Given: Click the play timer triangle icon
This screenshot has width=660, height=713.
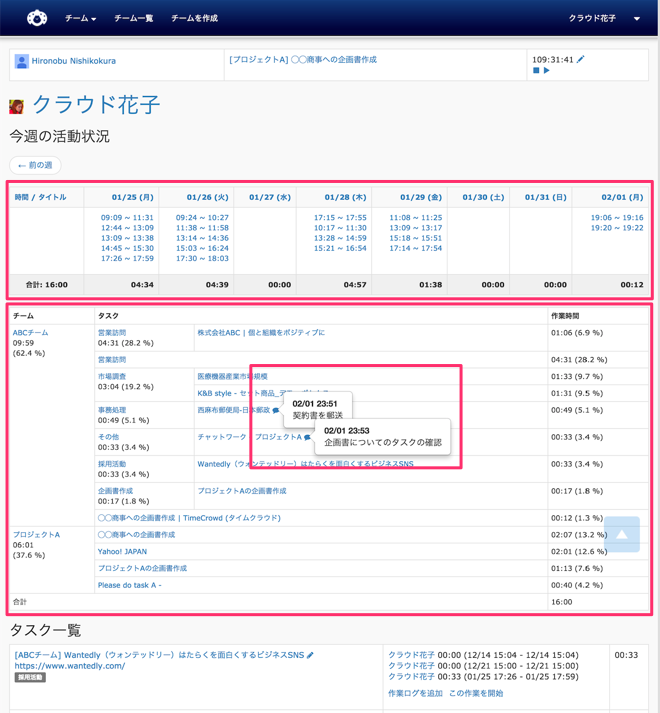Looking at the screenshot, I should pos(547,71).
